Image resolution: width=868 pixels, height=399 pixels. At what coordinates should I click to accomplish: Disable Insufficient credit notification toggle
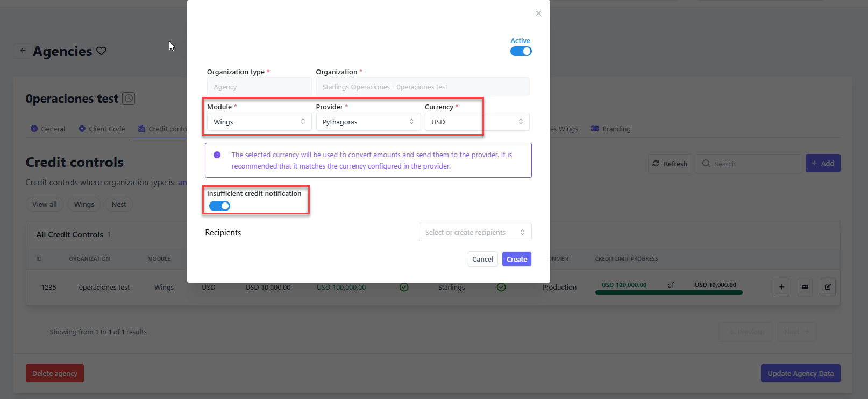coord(219,206)
